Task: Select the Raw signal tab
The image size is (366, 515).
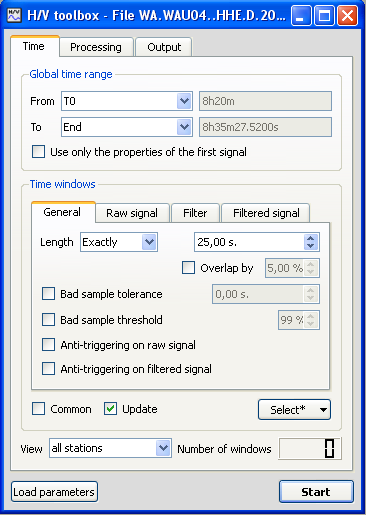Action: (132, 213)
